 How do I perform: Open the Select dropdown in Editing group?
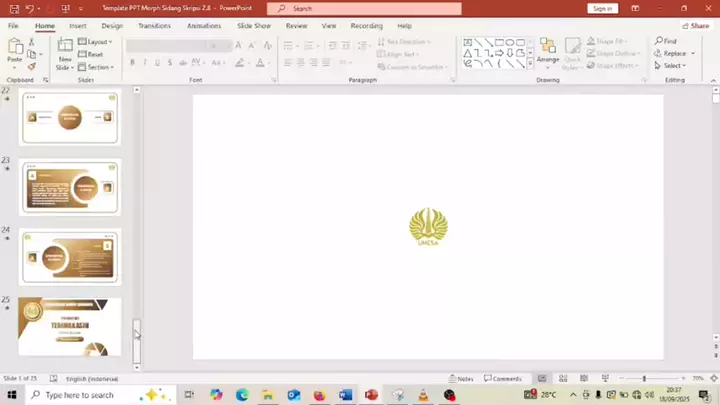coord(672,66)
